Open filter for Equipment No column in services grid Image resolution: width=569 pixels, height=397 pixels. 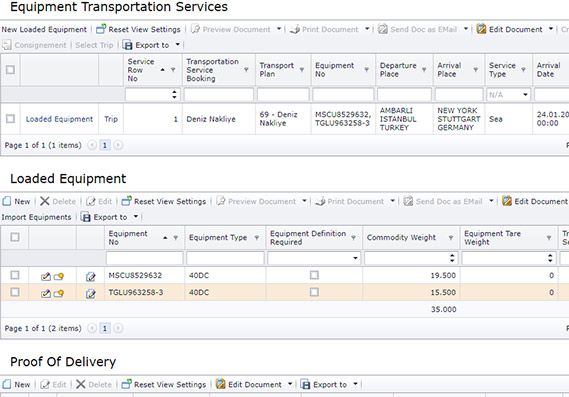click(367, 70)
